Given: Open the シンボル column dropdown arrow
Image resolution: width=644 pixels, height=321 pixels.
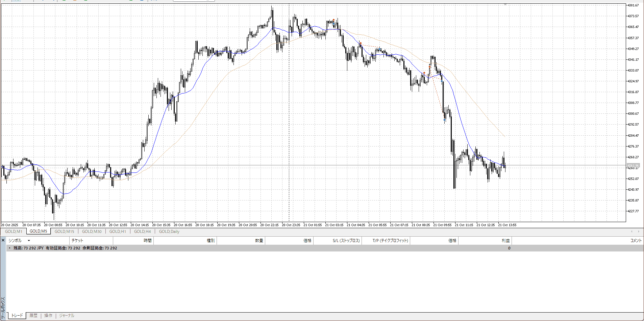Looking at the screenshot, I should [x=29, y=241].
